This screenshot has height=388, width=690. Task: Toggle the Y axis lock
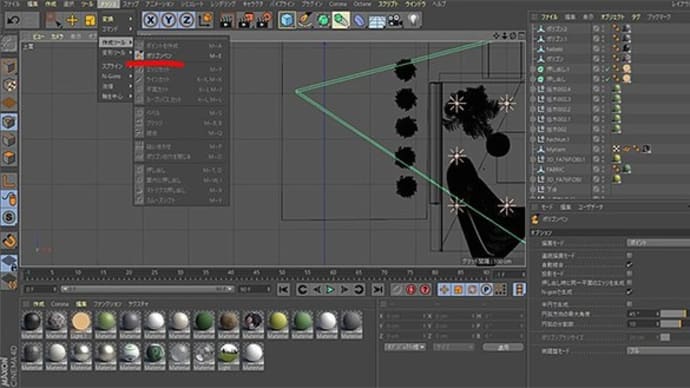click(169, 20)
